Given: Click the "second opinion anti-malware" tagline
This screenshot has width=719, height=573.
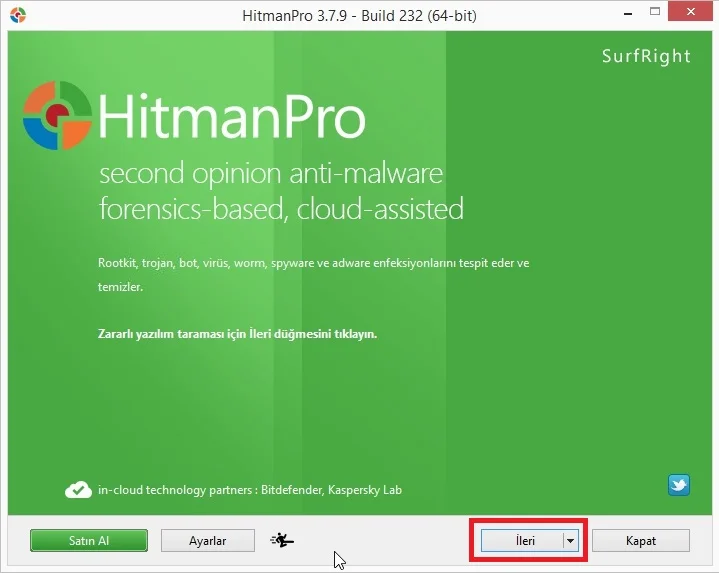Looking at the screenshot, I should tap(270, 174).
